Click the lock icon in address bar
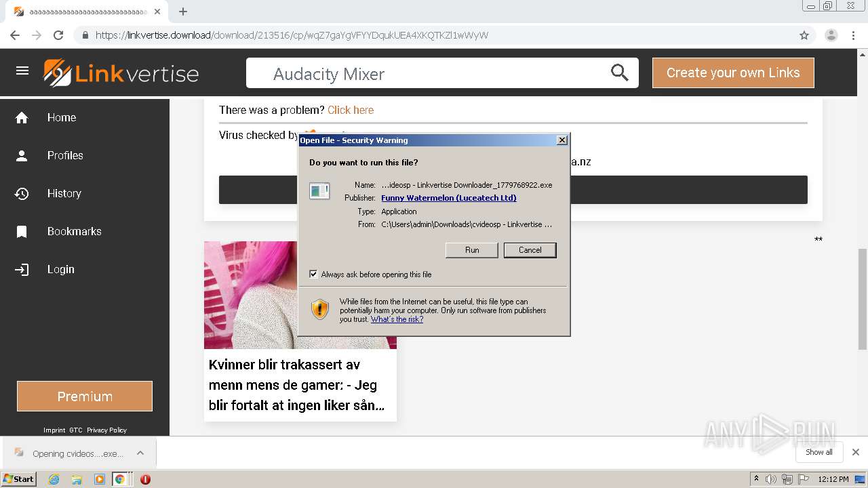868x488 pixels. (85, 35)
